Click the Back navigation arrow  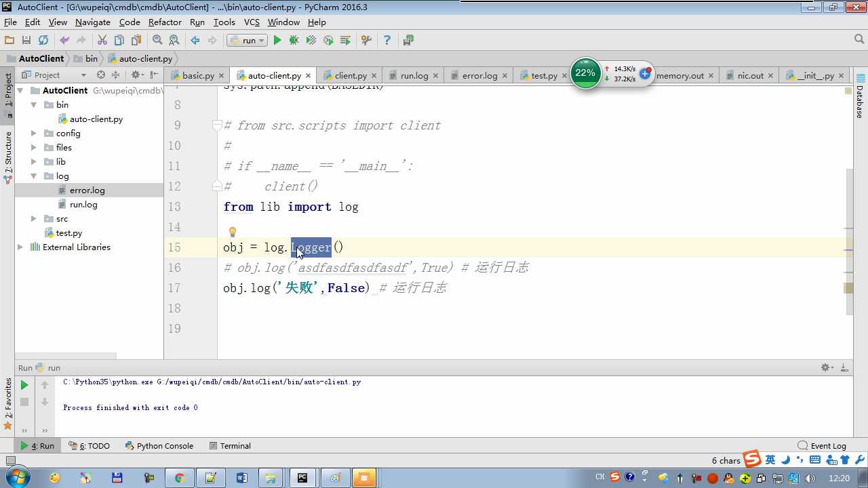click(x=195, y=41)
